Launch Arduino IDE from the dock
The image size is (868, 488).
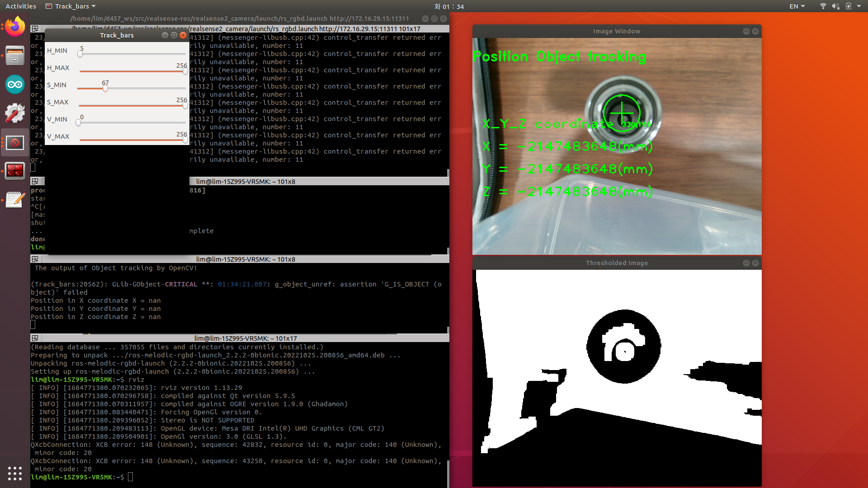15,84
